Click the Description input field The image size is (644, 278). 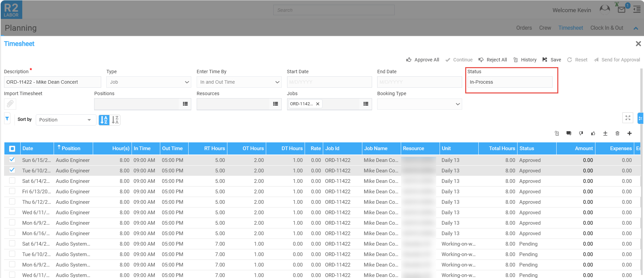click(52, 82)
